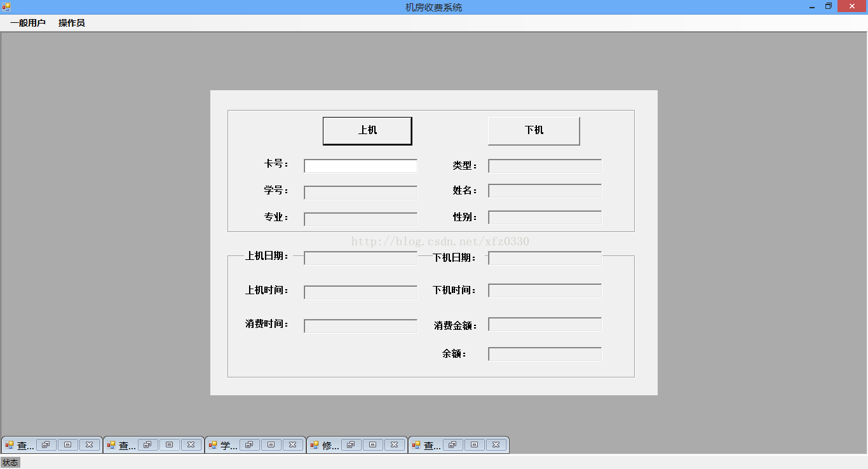The height and width of the screenshot is (469, 868).
Task: Click the form icon of 修... window
Action: [x=315, y=445]
